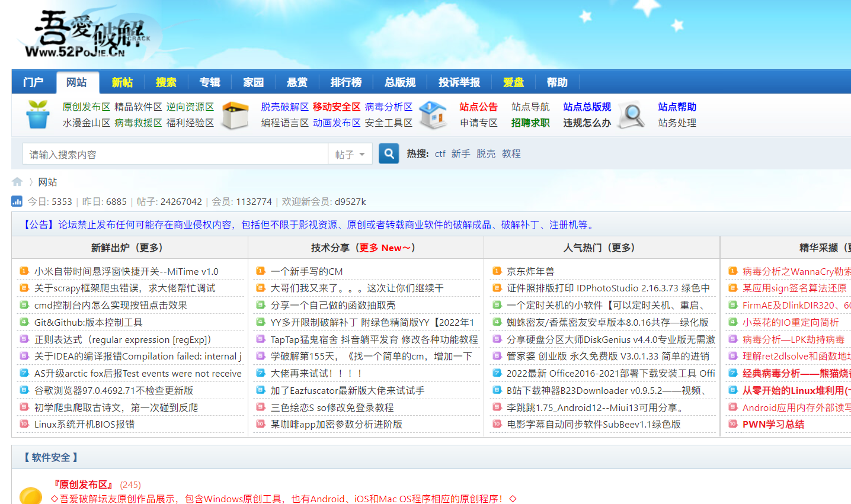Open the 搜索 navigation tab
This screenshot has height=504, width=851.
[x=166, y=82]
